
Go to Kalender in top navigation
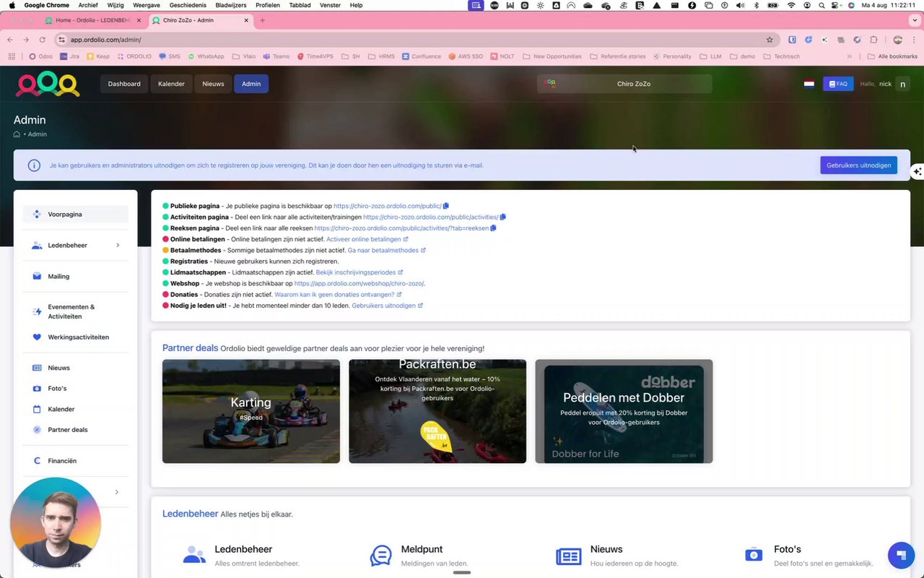pyautogui.click(x=172, y=84)
